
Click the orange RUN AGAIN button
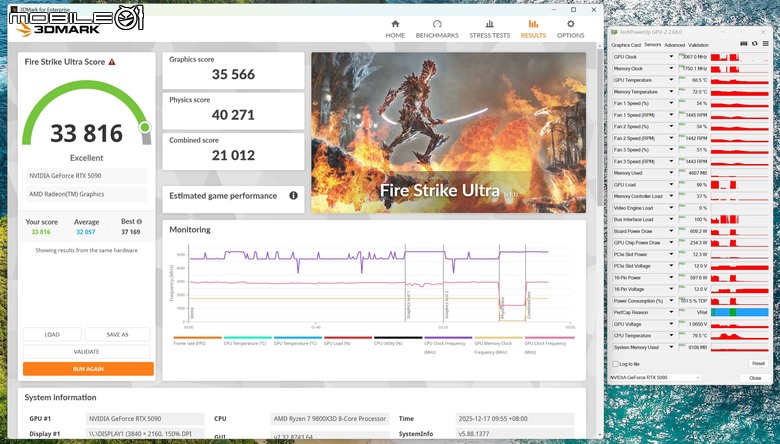point(88,369)
